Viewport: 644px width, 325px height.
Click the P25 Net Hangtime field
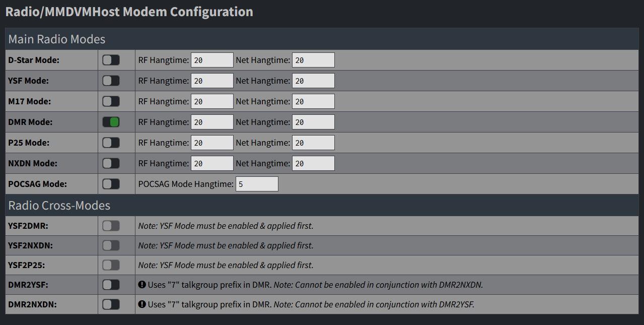[x=313, y=143]
